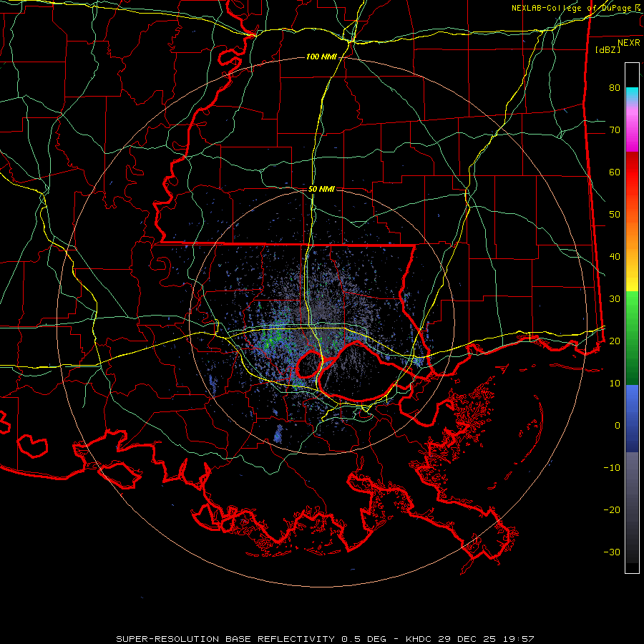The height and width of the screenshot is (644, 644).
Task: Click the 100 NMI range ring label
Action: 321,57
